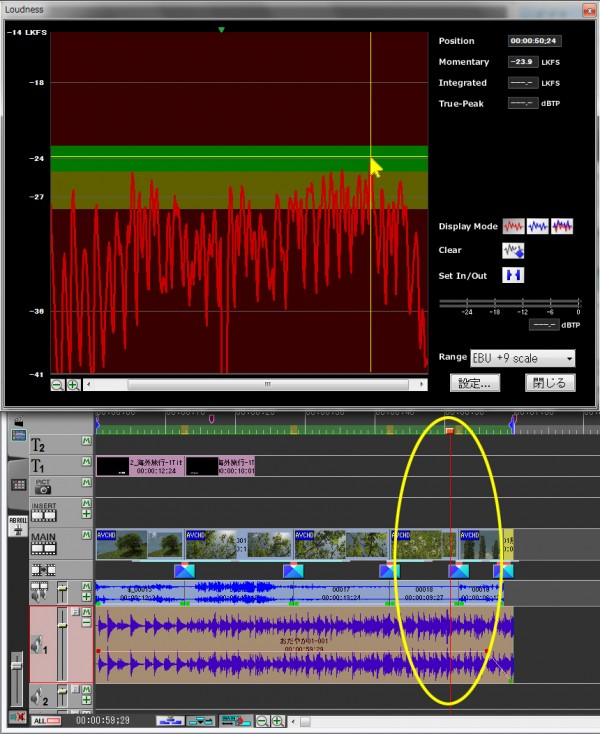
Task: Collapse audio track 1 with minus button
Action: (x=86, y=623)
